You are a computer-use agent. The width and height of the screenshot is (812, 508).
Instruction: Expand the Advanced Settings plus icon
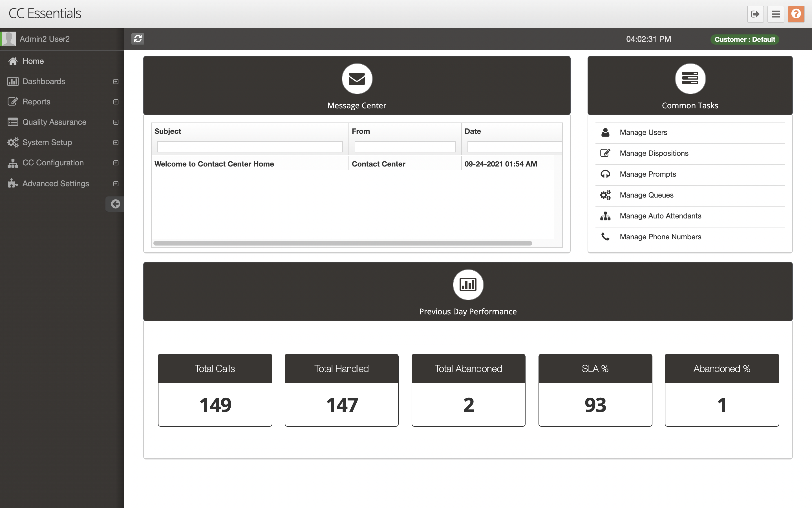coord(116,184)
